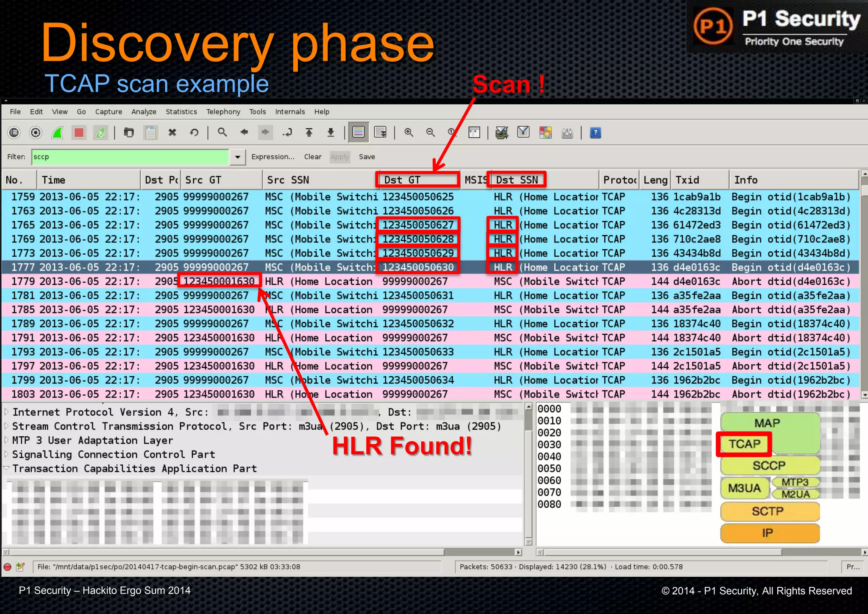This screenshot has width=868, height=614.
Task: Sort by the Info column header
Action: [794, 180]
